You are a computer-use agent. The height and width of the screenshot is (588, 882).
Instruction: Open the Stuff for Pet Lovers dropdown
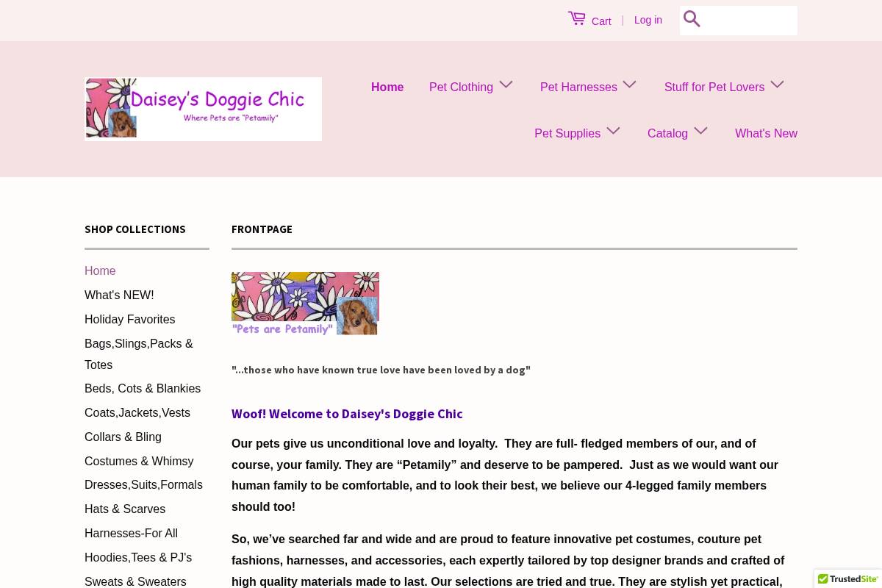pyautogui.click(x=714, y=87)
